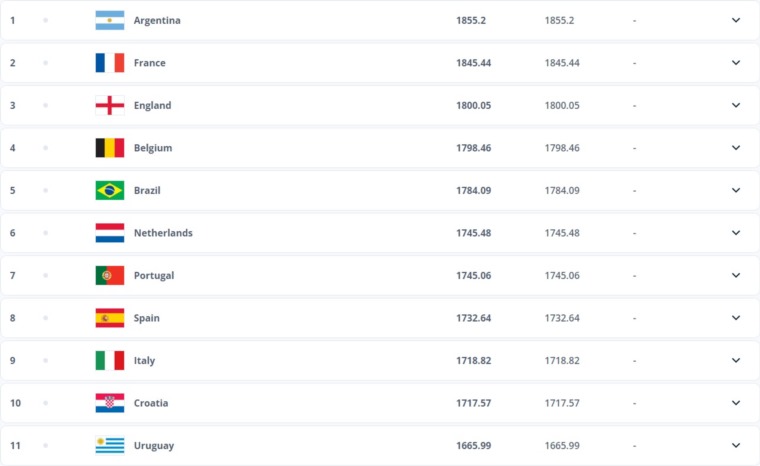Expand the Uruguay row chevron
The width and height of the screenshot is (760, 466).
736,446
